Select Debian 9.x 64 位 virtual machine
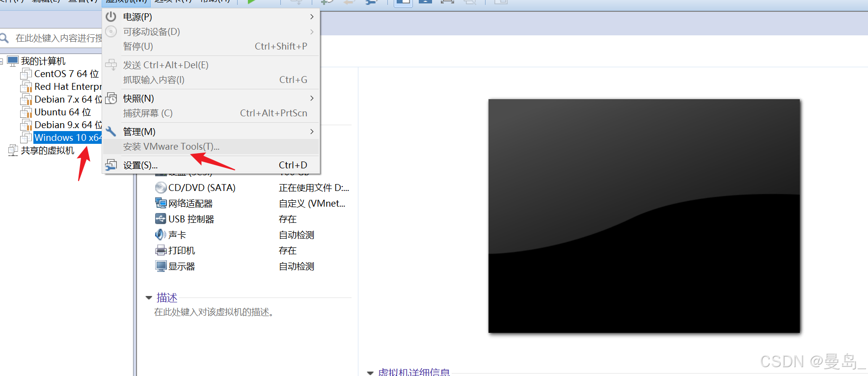This screenshot has height=376, width=868. click(68, 125)
